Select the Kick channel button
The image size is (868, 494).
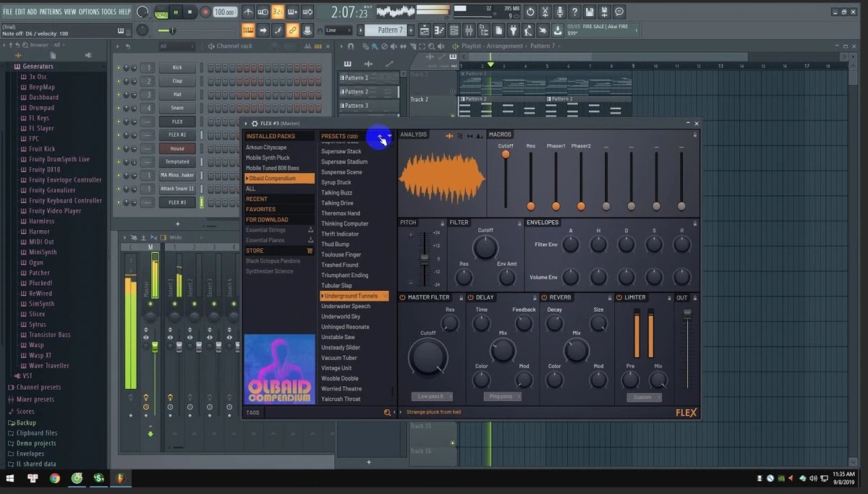(177, 67)
